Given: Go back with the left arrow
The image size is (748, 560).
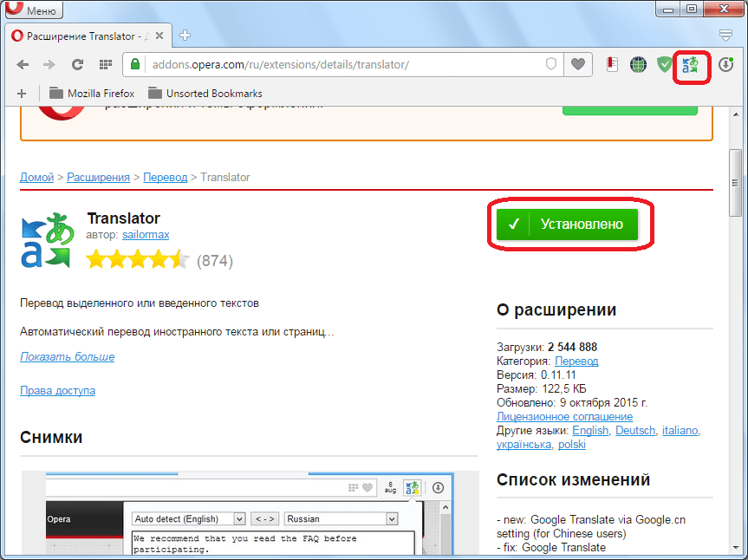Looking at the screenshot, I should tap(23, 64).
